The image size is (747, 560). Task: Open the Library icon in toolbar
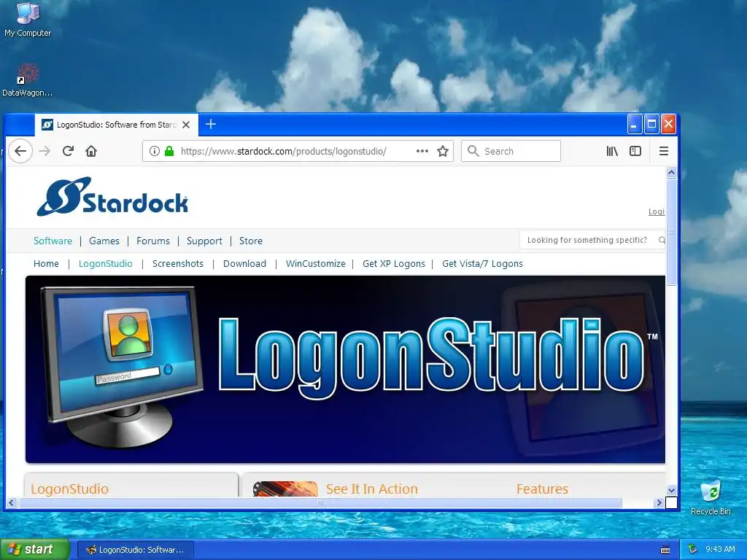612,152
